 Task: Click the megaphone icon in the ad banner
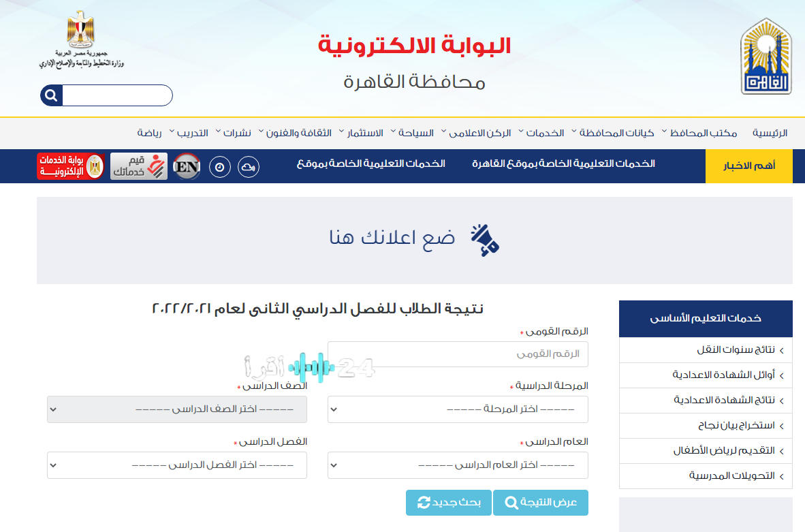point(484,240)
